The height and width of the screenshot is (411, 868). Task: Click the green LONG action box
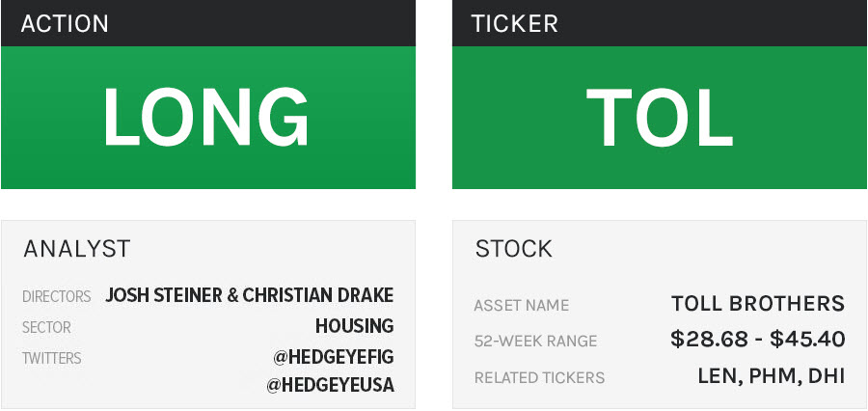coord(207,118)
